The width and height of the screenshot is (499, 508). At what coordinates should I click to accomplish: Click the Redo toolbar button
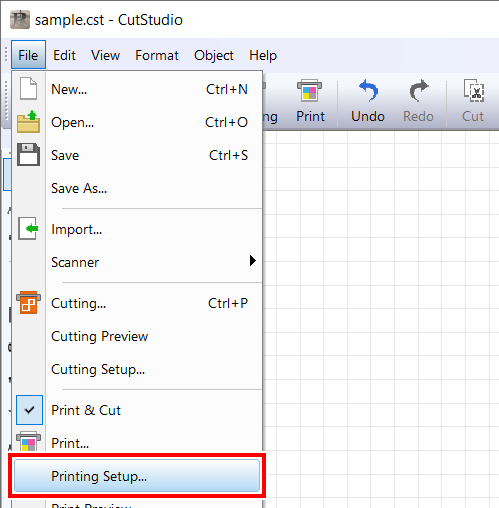[x=418, y=101]
